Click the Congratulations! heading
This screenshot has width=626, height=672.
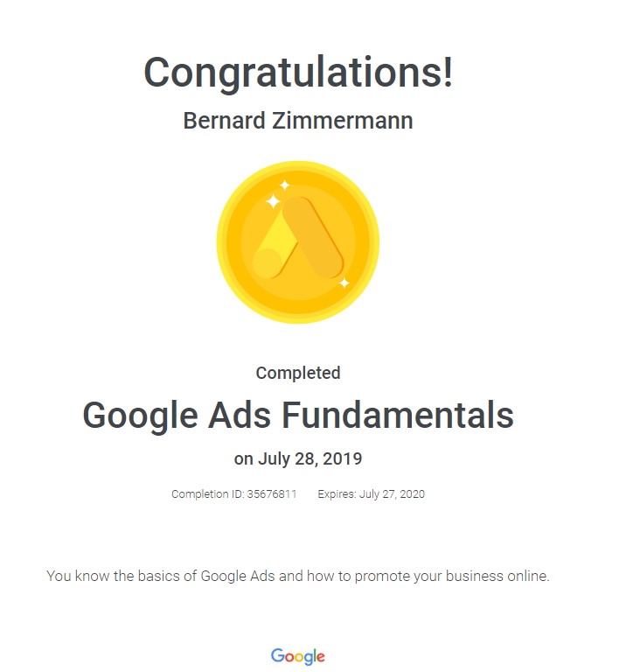[x=298, y=73]
